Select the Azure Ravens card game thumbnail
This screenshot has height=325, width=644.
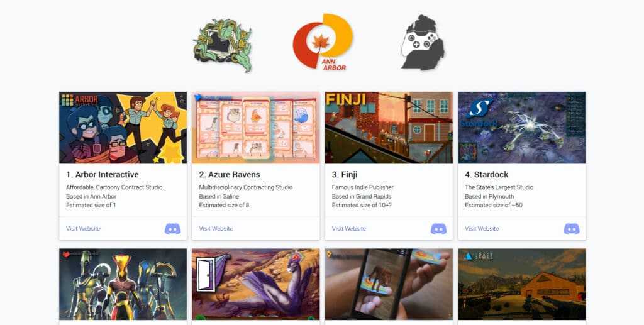pos(255,128)
